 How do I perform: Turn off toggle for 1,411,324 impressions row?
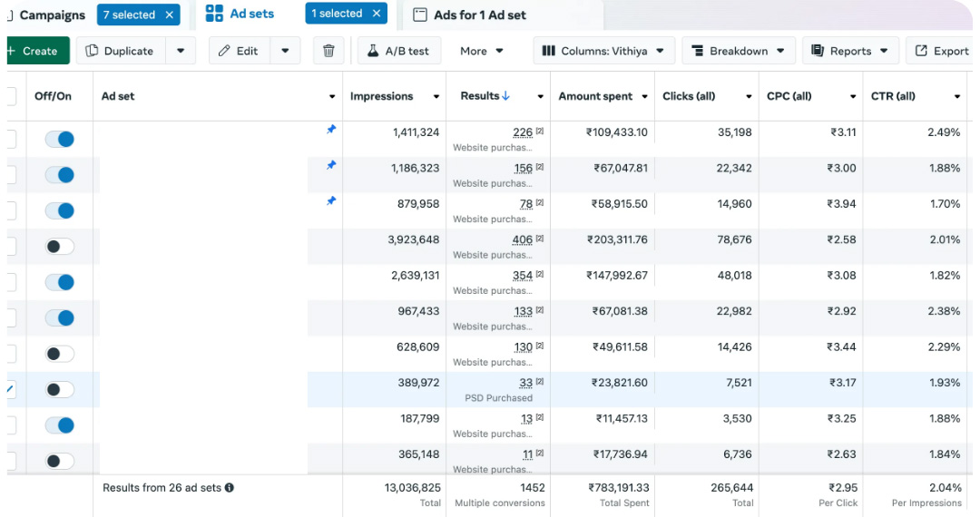point(60,140)
